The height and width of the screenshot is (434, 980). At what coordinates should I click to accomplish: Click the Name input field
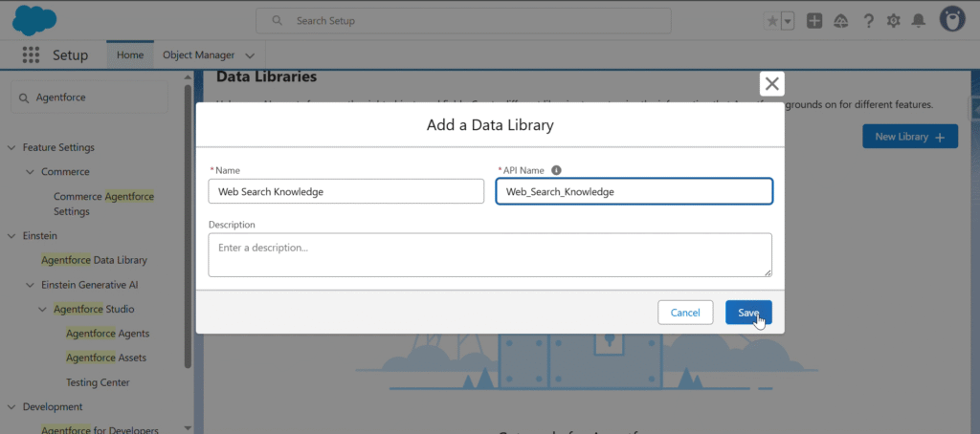346,191
